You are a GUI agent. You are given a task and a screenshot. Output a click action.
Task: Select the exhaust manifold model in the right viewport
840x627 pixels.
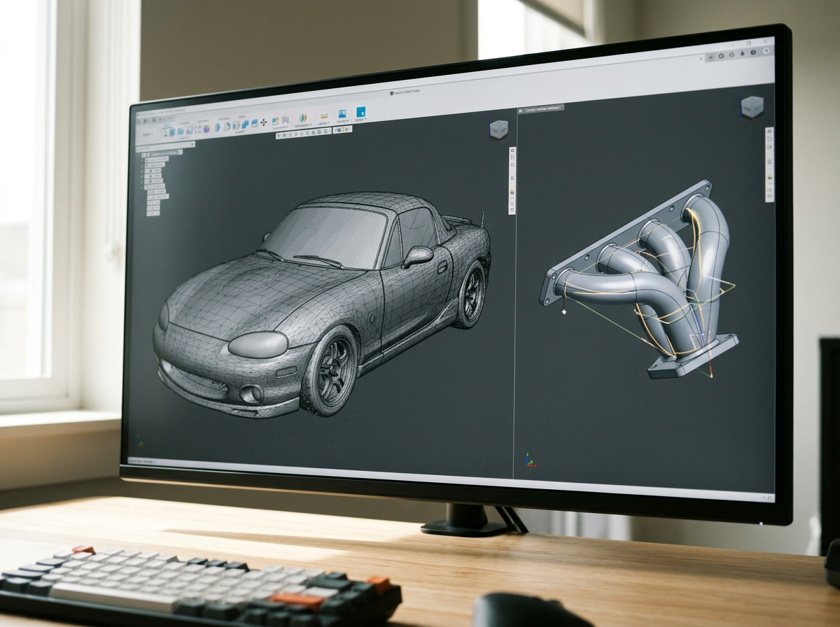(638, 280)
